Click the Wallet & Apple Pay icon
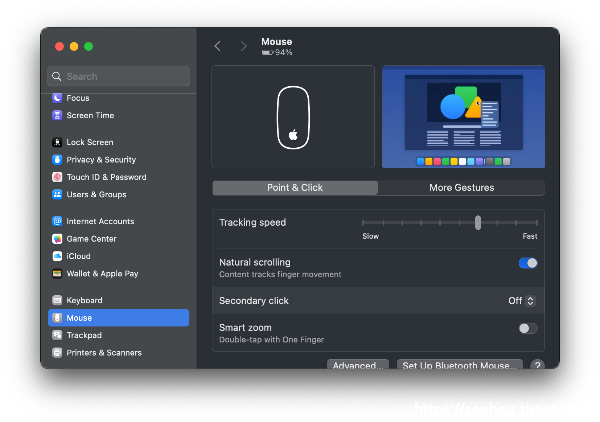The image size is (600, 422). (x=57, y=274)
